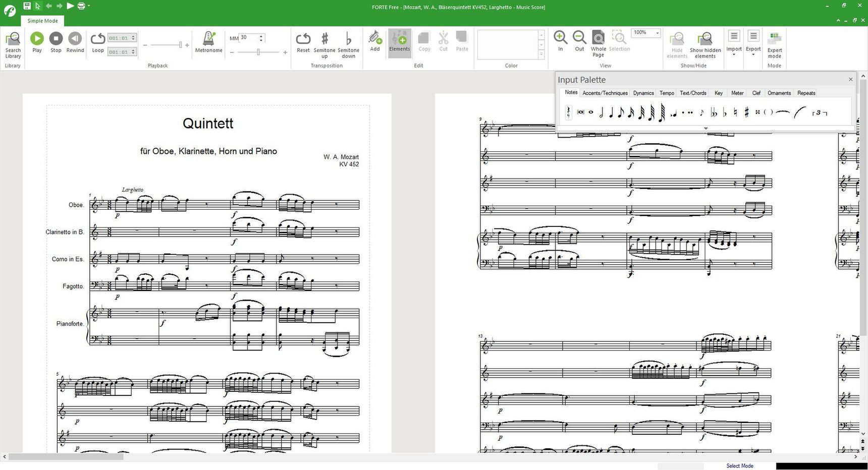Open the Repeats palette tab

(x=806, y=93)
